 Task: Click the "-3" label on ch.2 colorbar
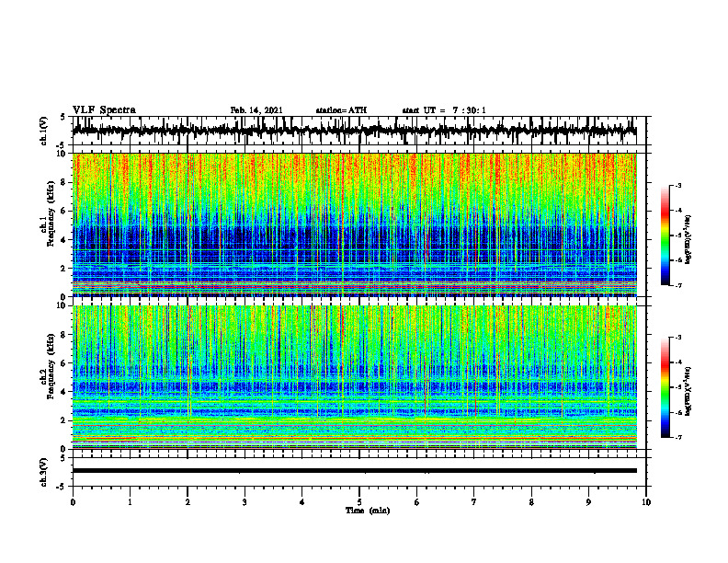point(677,338)
